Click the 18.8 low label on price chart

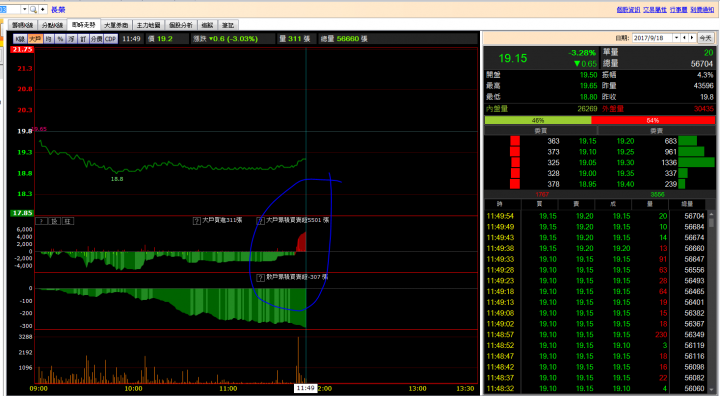coord(117,179)
